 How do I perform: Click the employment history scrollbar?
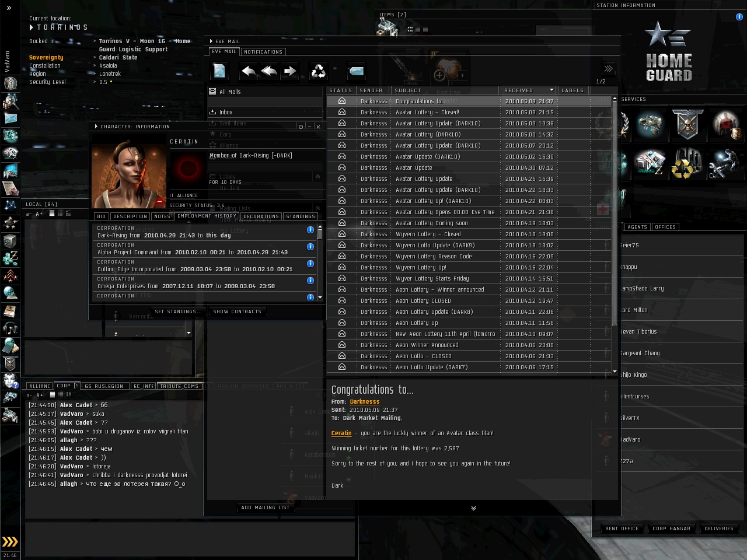[320, 234]
